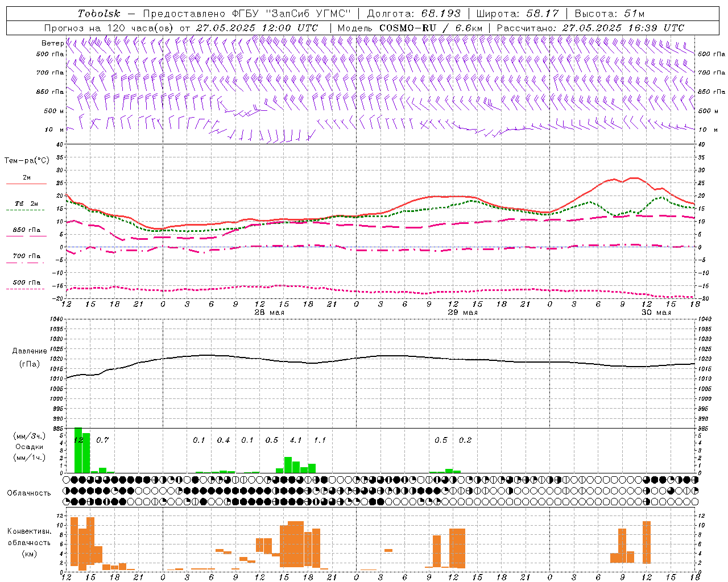The image size is (728, 582).
Task: Select the "29 мая" date label
Action: [x=463, y=313]
